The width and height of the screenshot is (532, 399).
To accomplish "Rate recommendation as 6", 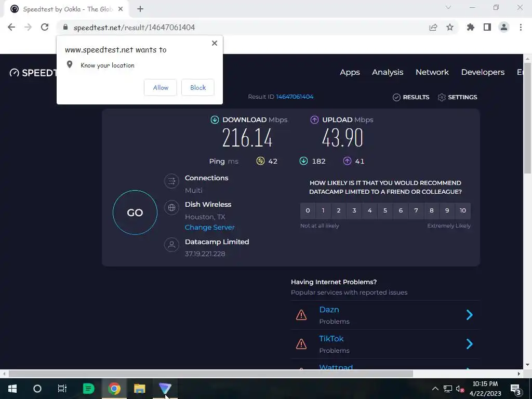I will tap(401, 210).
